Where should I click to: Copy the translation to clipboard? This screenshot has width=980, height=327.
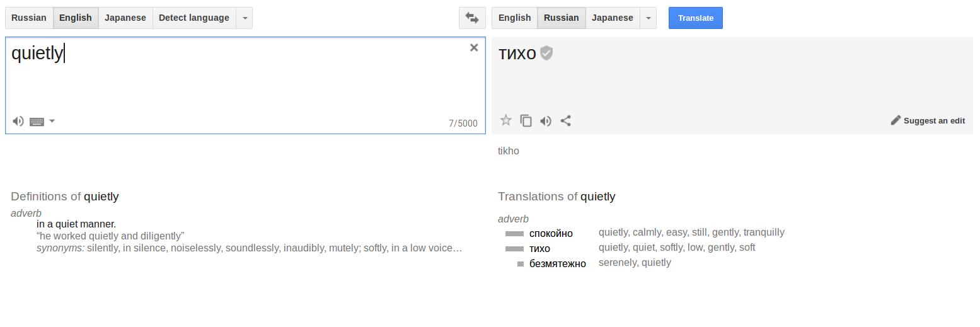click(526, 120)
